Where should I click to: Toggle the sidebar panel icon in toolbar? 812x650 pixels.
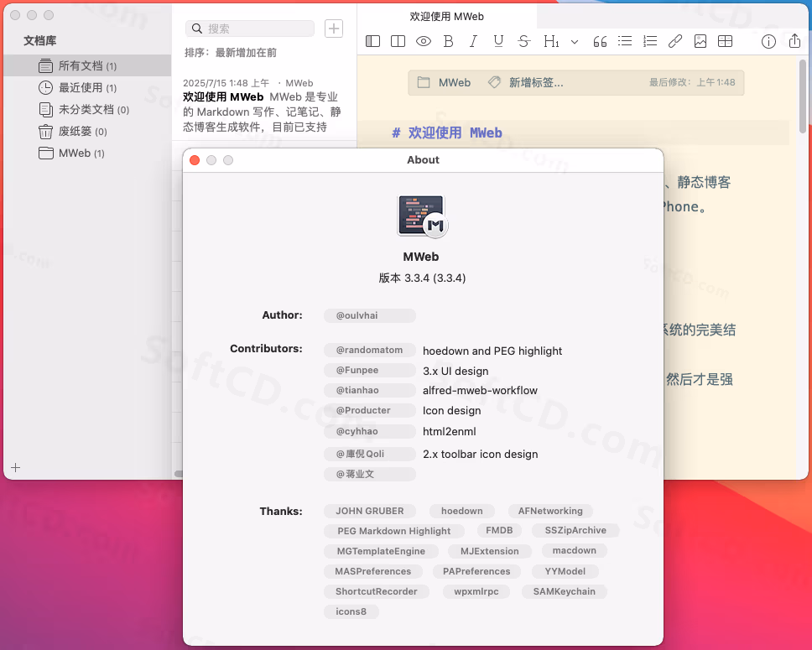372,41
